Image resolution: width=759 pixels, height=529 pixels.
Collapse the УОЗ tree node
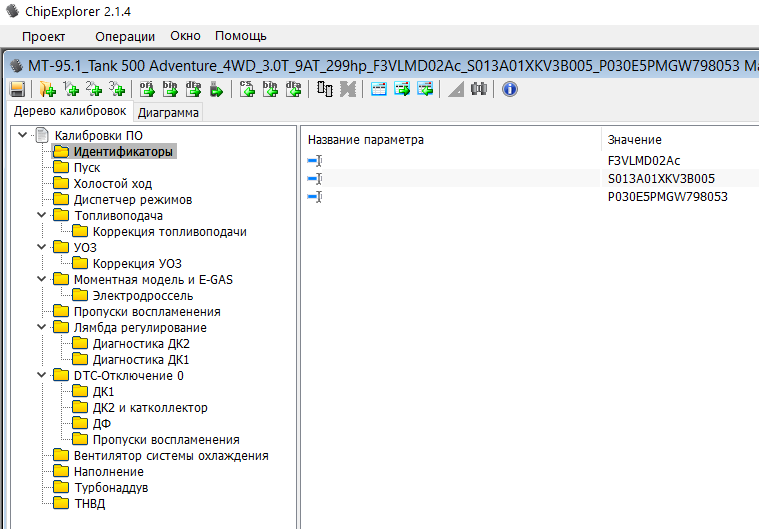41,248
